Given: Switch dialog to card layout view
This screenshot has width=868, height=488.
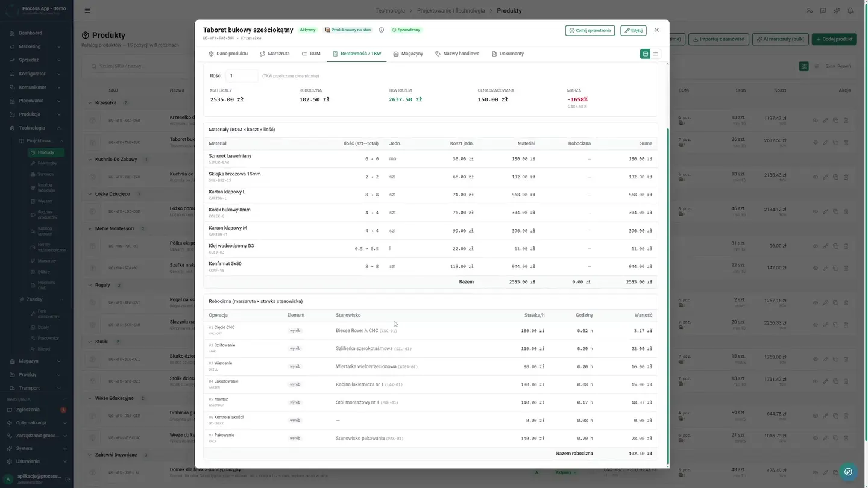Looking at the screenshot, I should [645, 54].
